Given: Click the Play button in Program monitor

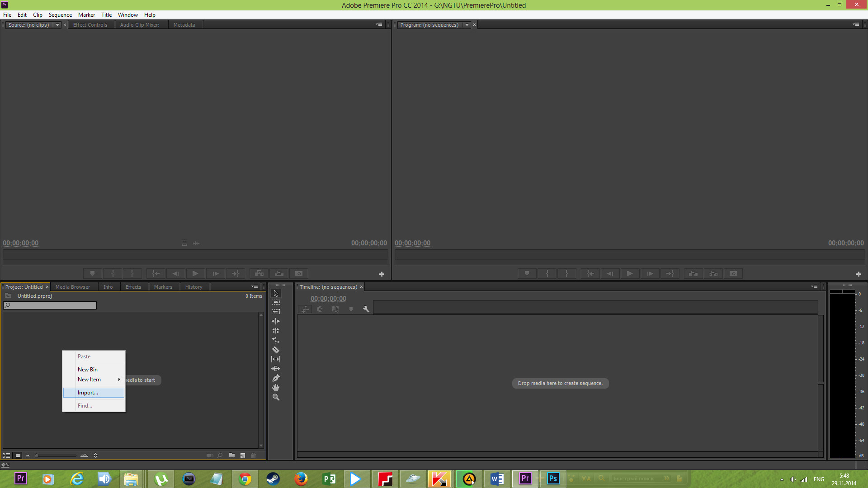Looking at the screenshot, I should (x=630, y=273).
